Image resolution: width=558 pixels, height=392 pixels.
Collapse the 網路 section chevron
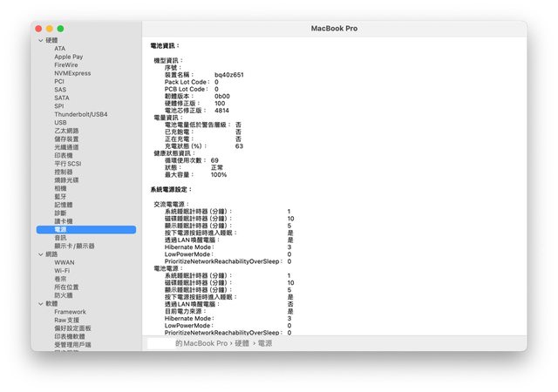tap(41, 254)
